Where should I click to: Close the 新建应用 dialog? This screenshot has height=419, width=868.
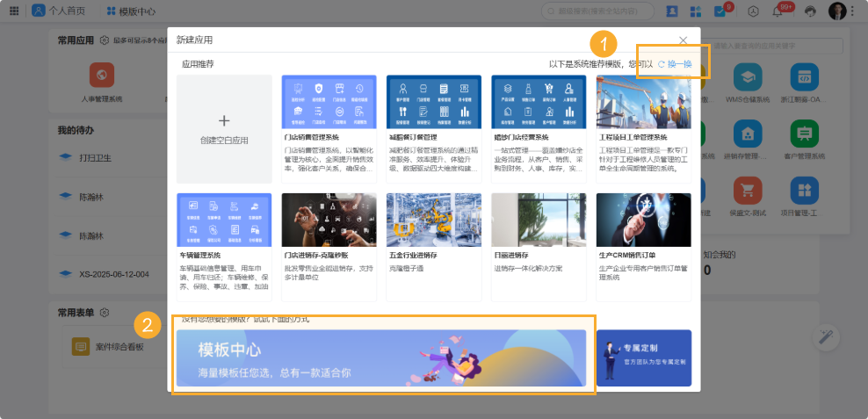coord(684,40)
